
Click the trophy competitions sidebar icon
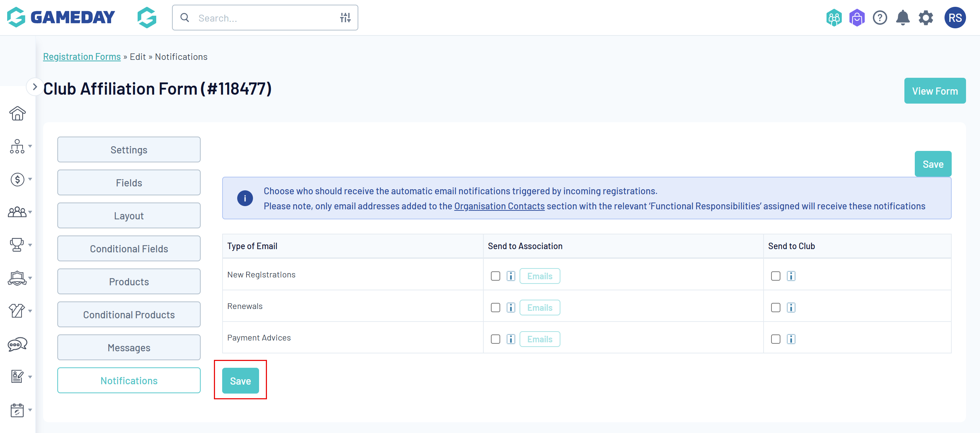17,245
